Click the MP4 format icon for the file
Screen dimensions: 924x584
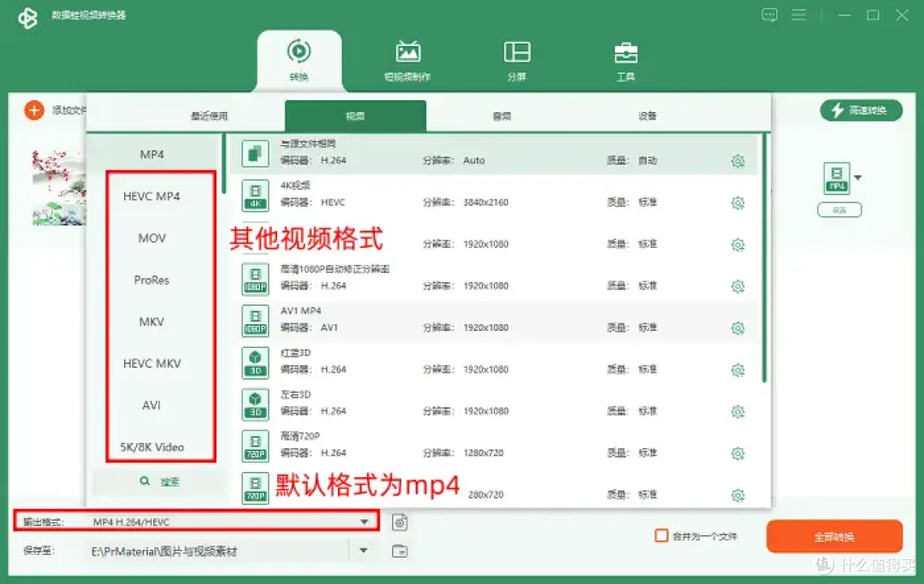(x=837, y=178)
